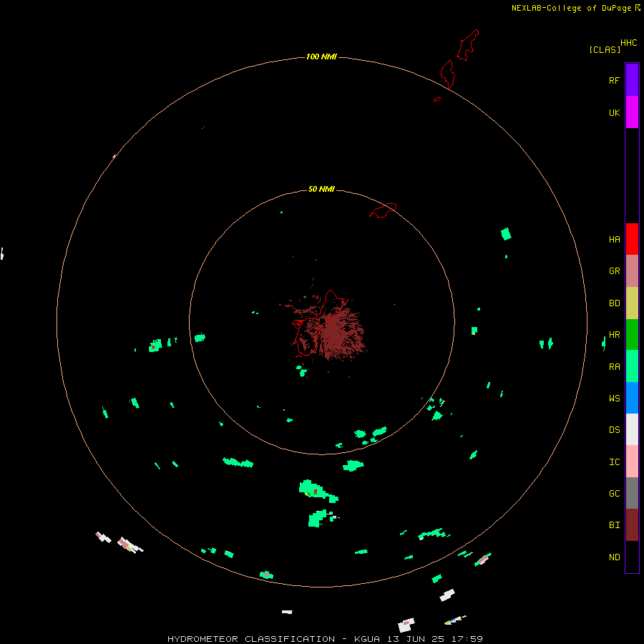Image resolution: width=644 pixels, height=644 pixels.
Task: Click the IC legend label
Action: 614,462
